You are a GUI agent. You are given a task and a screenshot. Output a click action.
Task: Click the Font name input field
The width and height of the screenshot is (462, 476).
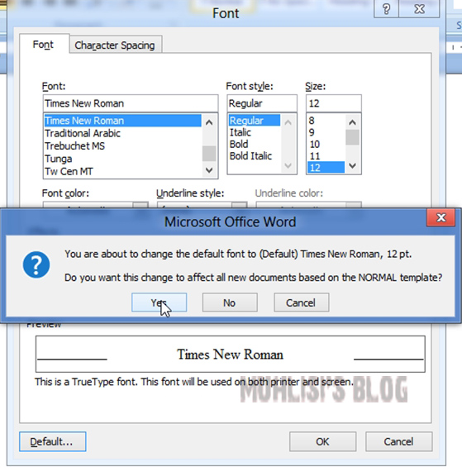[x=131, y=103]
